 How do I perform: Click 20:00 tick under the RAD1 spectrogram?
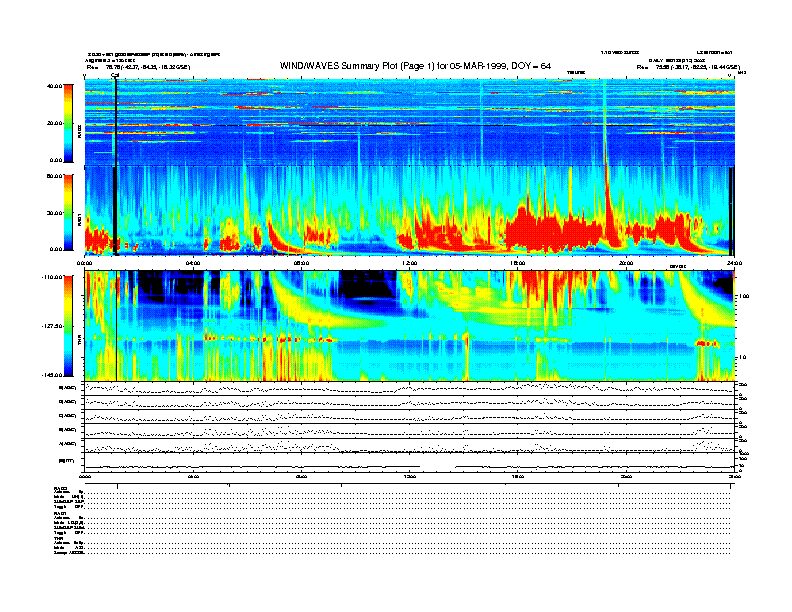click(x=626, y=263)
